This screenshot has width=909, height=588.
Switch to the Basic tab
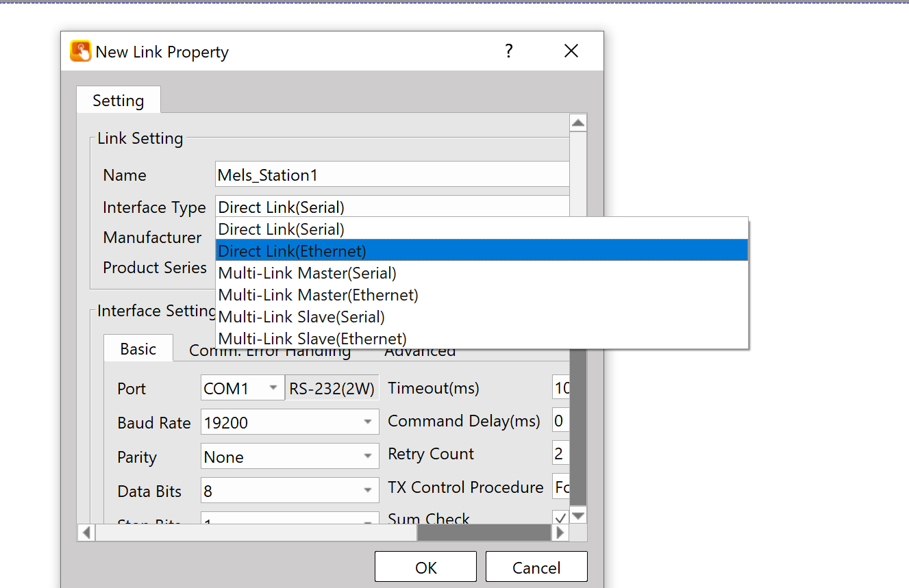[x=138, y=349]
